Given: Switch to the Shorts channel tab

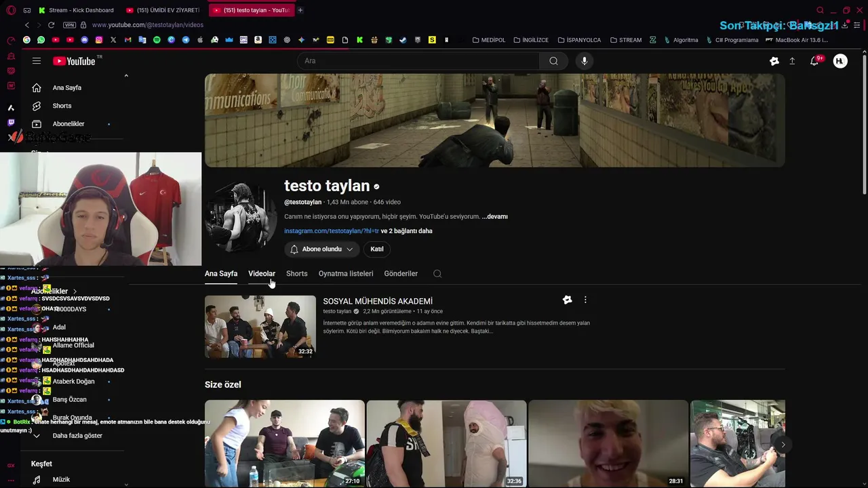Looking at the screenshot, I should tap(297, 274).
